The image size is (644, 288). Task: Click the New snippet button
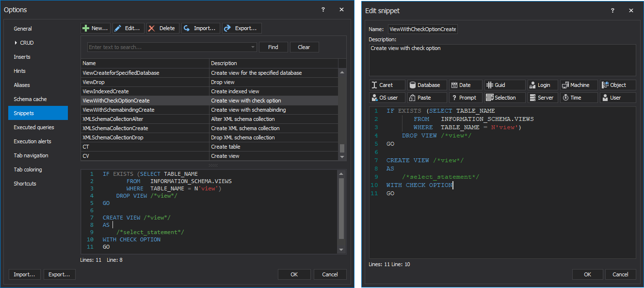95,28
